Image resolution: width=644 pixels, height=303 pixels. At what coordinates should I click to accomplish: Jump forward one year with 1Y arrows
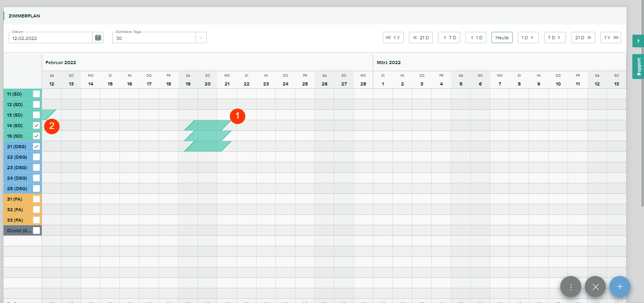[611, 37]
